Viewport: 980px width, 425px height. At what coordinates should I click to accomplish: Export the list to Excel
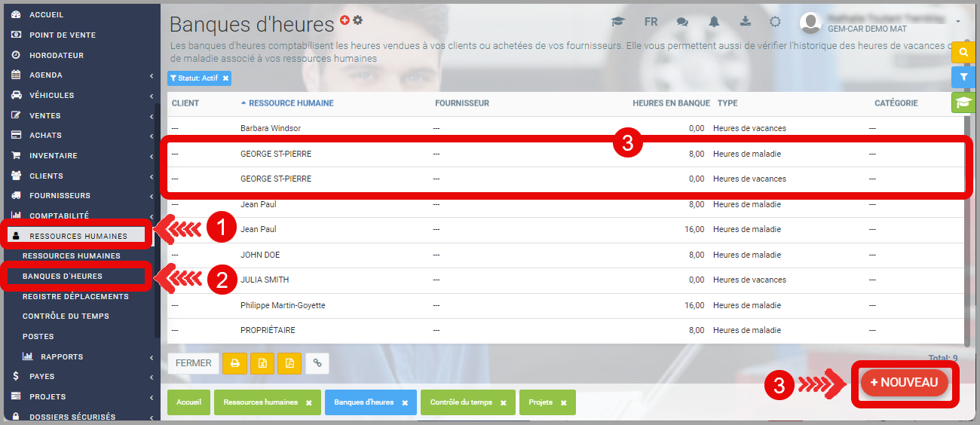[262, 363]
